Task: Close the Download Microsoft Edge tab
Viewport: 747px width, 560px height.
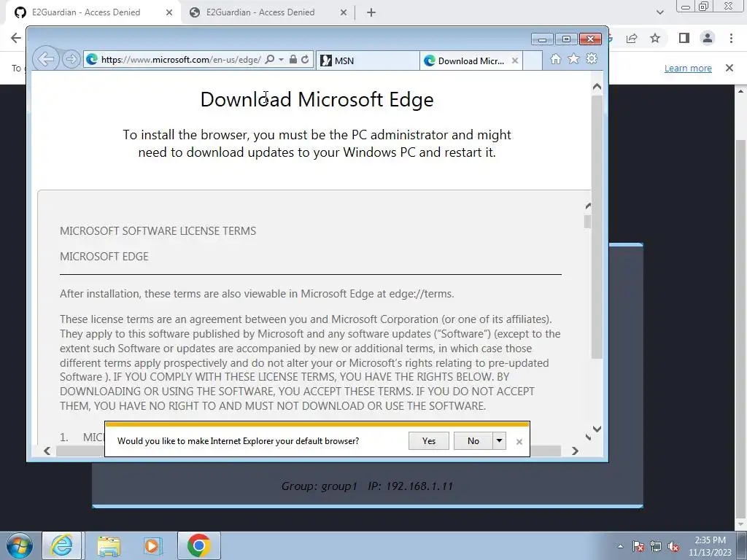Action: point(515,61)
